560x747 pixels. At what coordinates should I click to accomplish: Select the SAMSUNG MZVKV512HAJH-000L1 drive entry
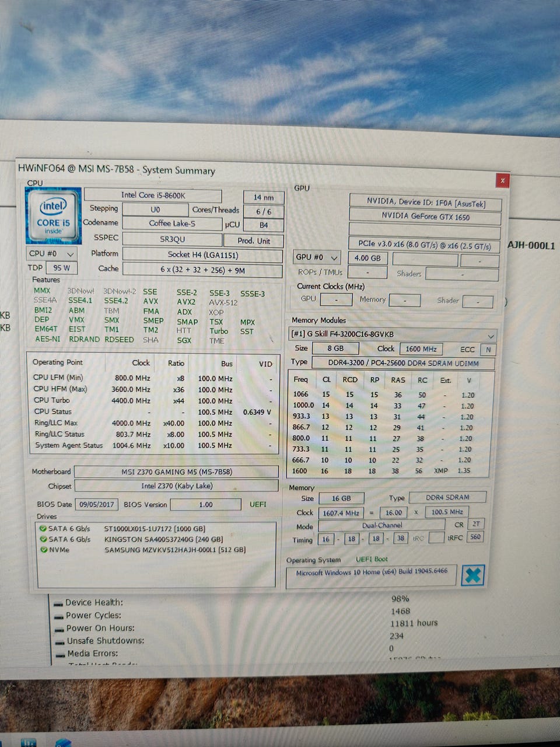[175, 550]
